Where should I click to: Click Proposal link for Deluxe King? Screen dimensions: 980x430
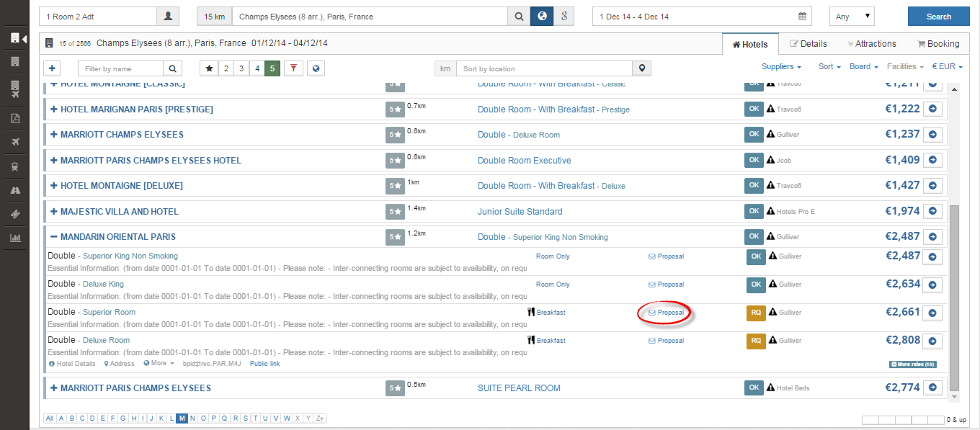(666, 285)
